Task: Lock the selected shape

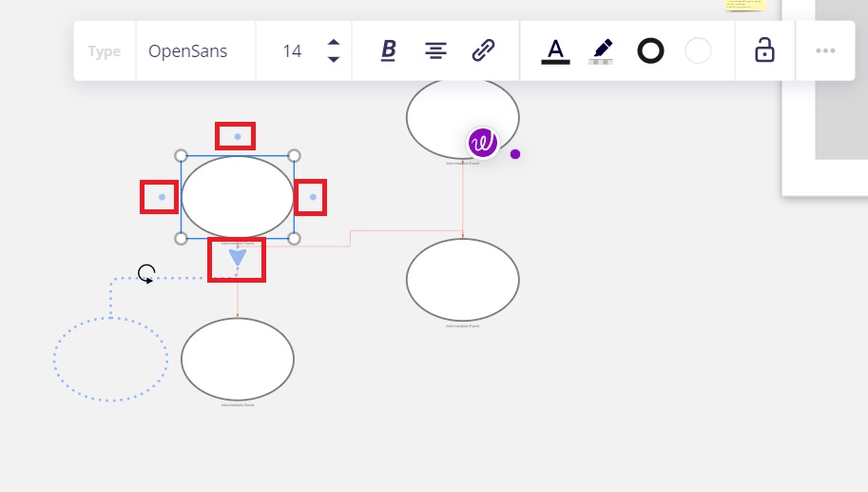Action: pyautogui.click(x=764, y=49)
